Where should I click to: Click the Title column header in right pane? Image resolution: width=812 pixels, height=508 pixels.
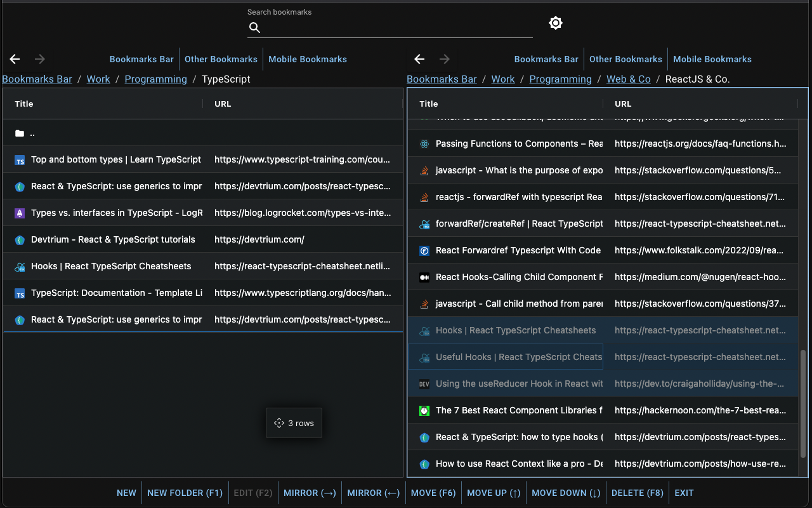pos(505,104)
